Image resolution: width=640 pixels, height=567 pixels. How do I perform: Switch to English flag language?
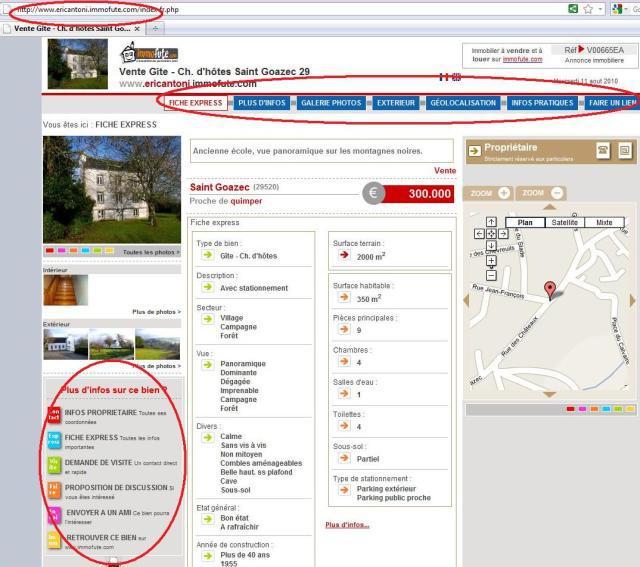point(456,77)
